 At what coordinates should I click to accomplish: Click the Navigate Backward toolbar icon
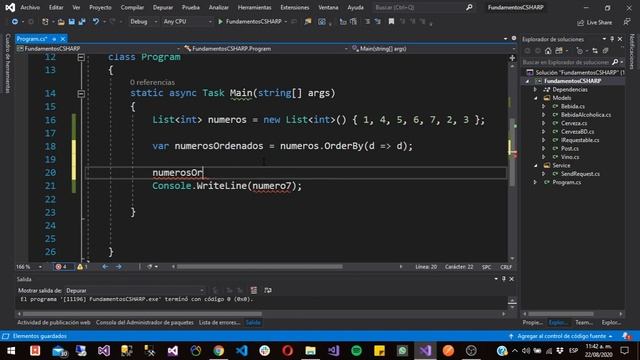click(14, 22)
